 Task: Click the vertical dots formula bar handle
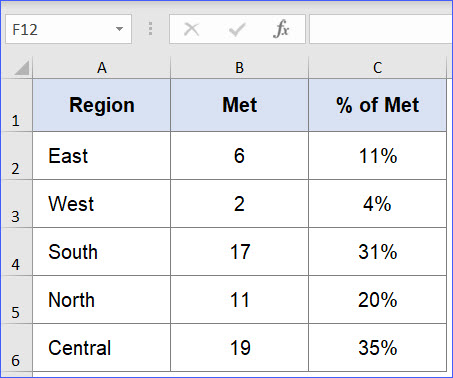[x=150, y=29]
